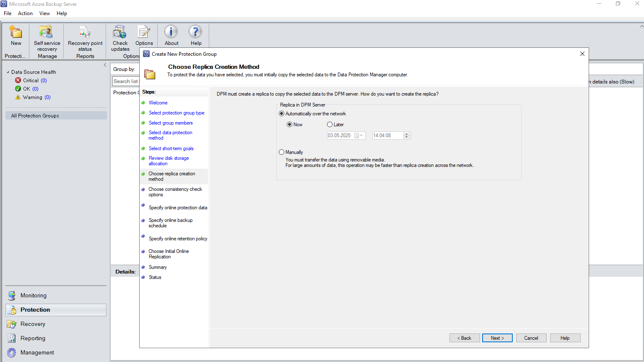
Task: Click the Choose consistency check options step
Action: [x=175, y=192]
